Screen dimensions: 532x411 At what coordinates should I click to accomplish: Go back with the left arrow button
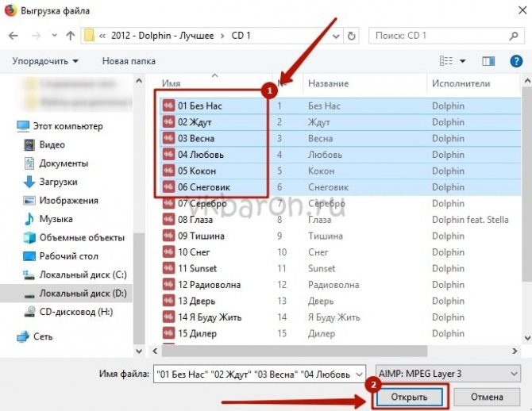tap(13, 36)
